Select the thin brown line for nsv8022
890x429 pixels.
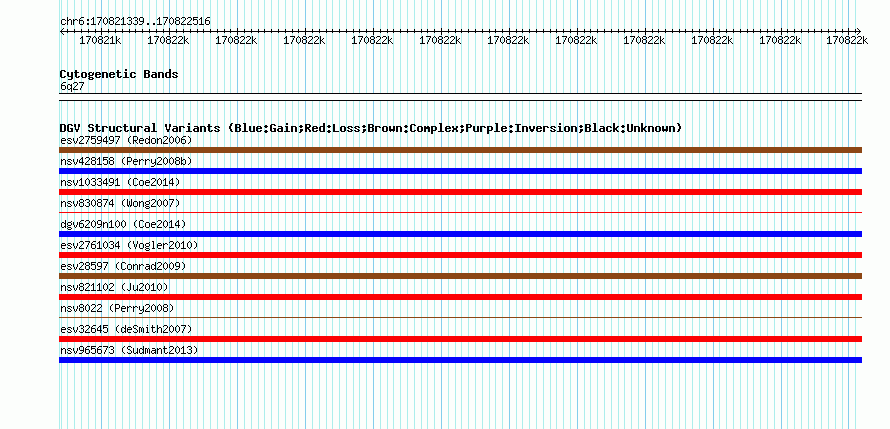460,318
